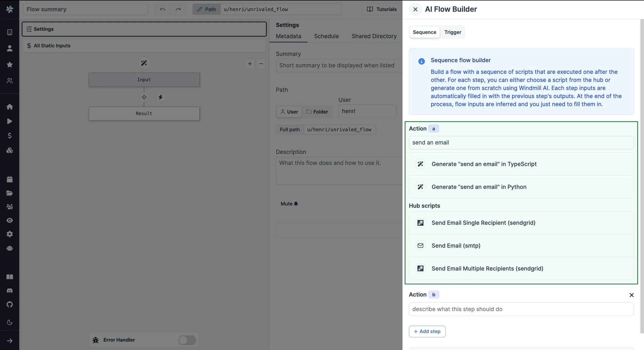Click the lightning trigger icon on the flow canvas
The image size is (644, 350).
click(160, 97)
